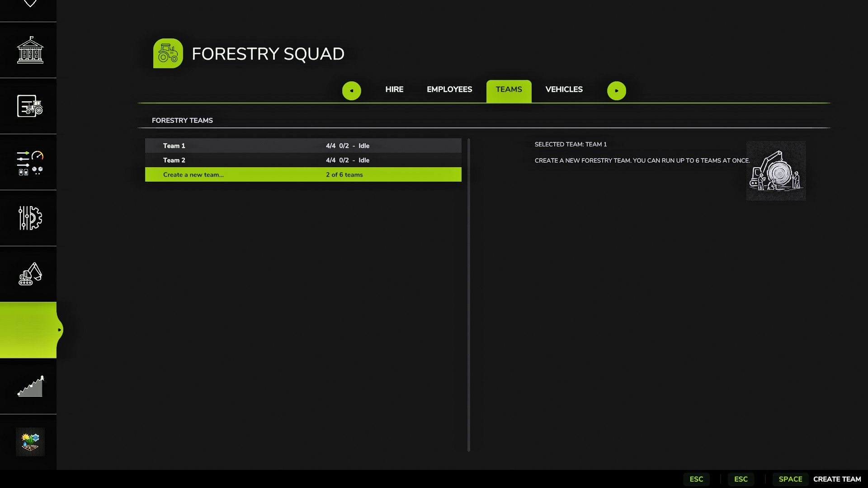Click the green sidebar tab arrow notch
This screenshot has height=488, width=868.
59,330
